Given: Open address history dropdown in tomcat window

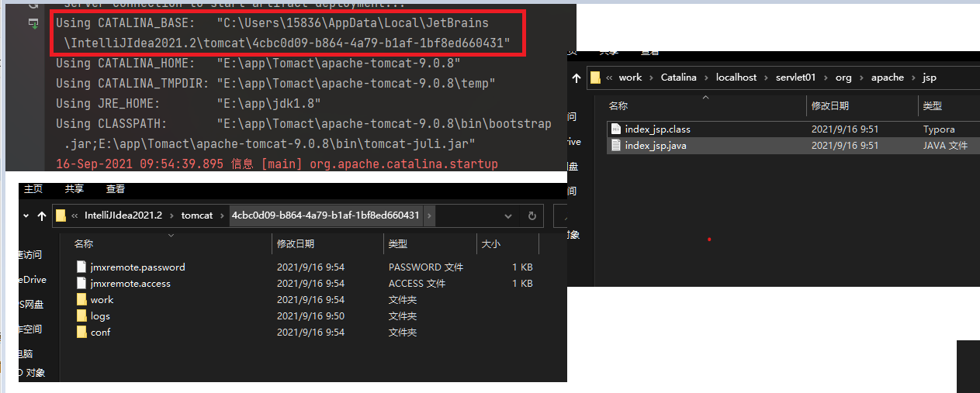Looking at the screenshot, I should tap(509, 216).
